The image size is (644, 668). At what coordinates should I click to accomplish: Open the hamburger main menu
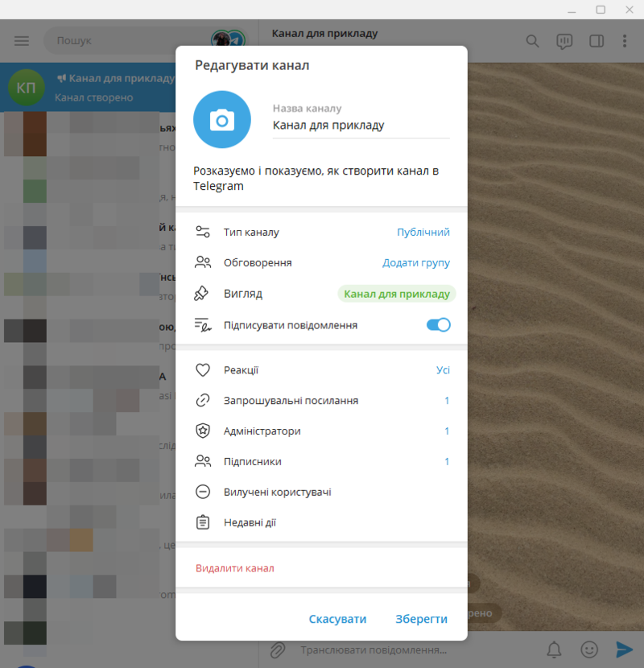(21, 41)
